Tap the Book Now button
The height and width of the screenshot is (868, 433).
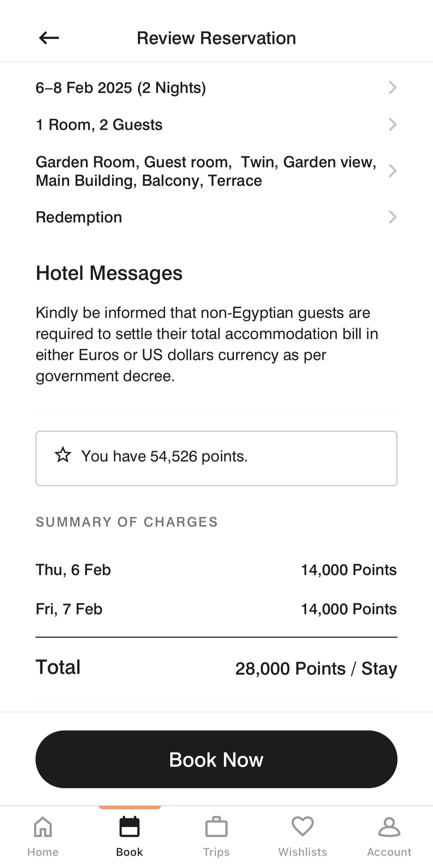(x=216, y=759)
